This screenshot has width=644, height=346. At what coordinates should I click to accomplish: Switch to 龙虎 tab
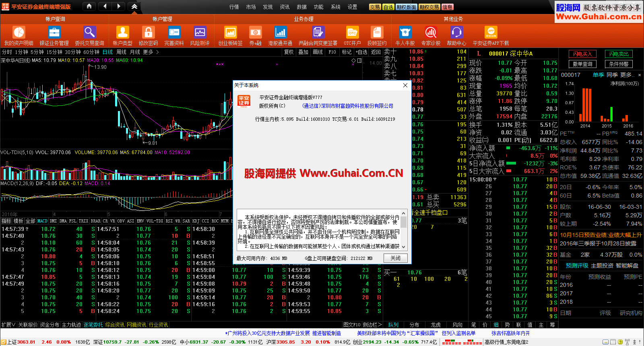(x=436, y=325)
